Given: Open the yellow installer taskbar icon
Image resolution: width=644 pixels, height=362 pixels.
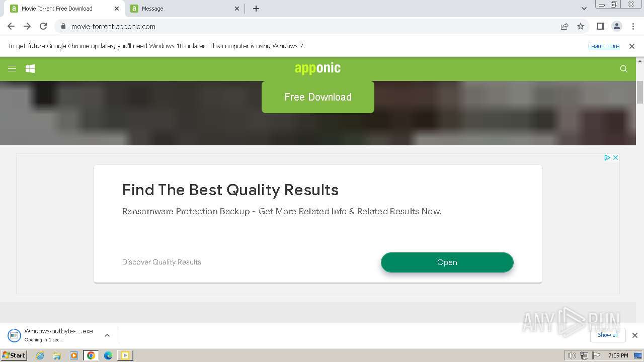Looking at the screenshot, I should (x=125, y=355).
